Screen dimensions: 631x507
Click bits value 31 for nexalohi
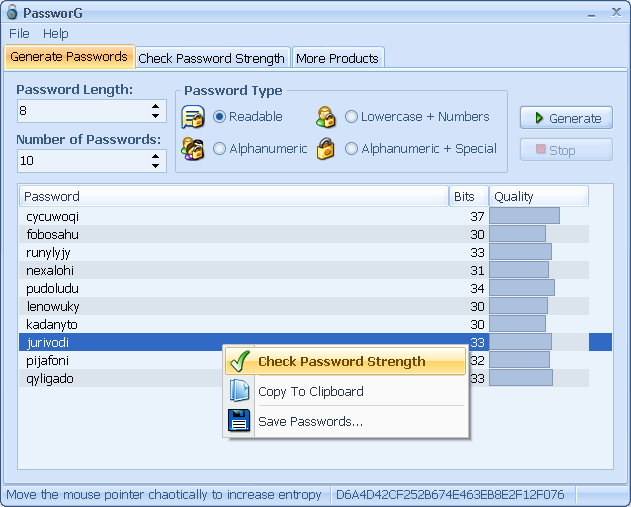click(477, 270)
